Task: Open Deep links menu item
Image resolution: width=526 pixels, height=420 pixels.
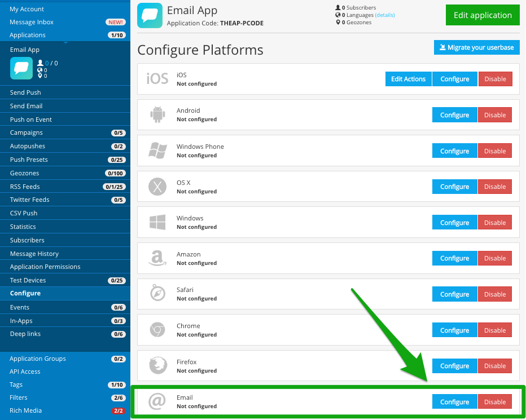Action: (65, 334)
